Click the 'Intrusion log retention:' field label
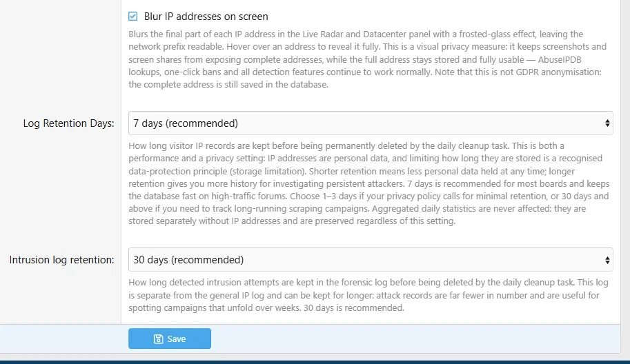The image size is (630, 364). point(62,260)
